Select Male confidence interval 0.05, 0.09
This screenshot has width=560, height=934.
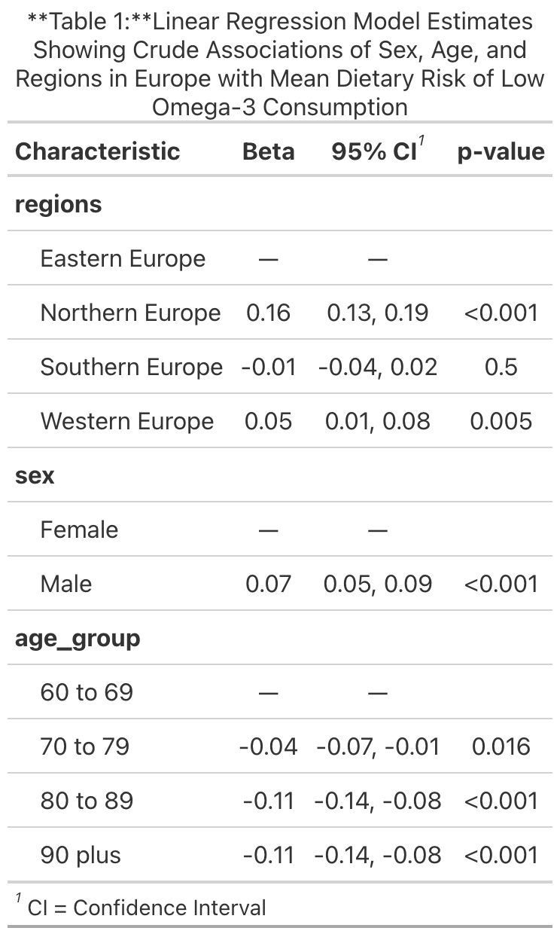[x=378, y=584]
